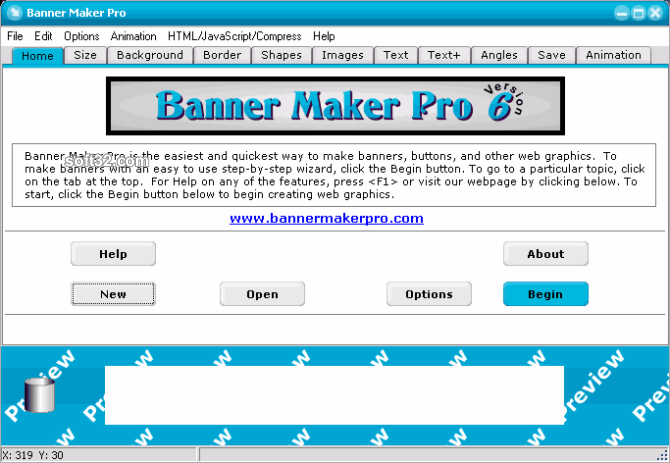This screenshot has height=463, width=670.
Task: Click the window resize grip in status bar
Action: pyautogui.click(x=664, y=456)
